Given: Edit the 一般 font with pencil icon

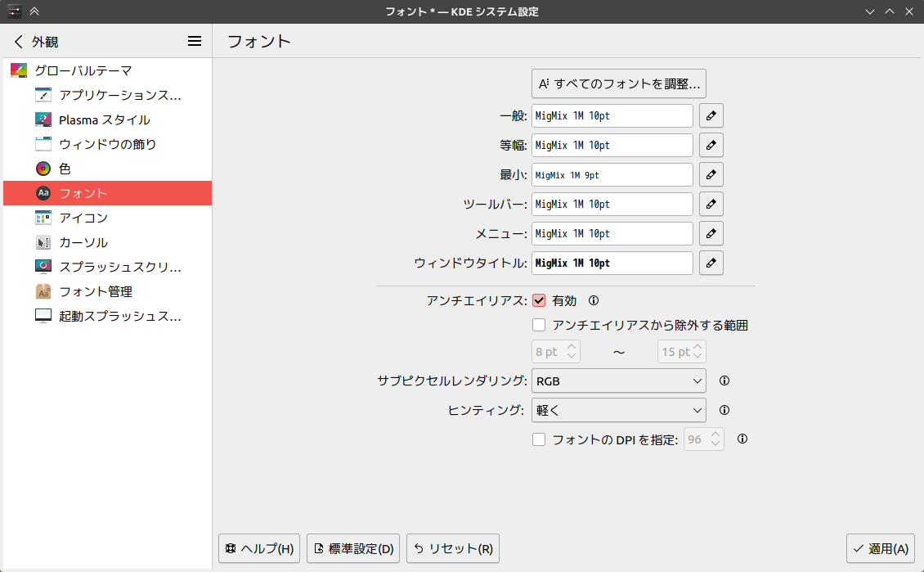Looking at the screenshot, I should [x=711, y=115].
